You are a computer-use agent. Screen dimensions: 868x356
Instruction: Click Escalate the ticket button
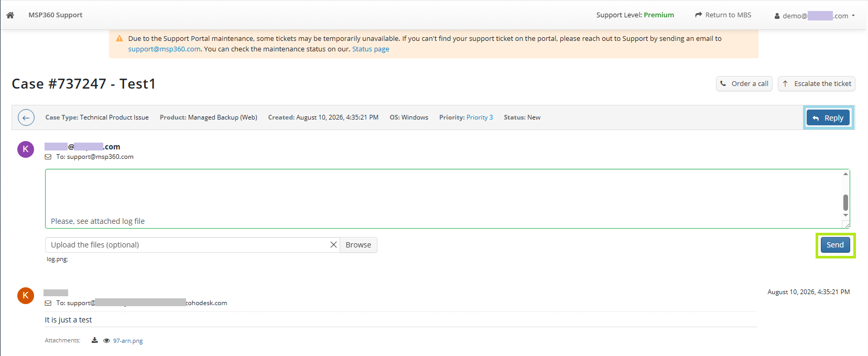coord(817,84)
